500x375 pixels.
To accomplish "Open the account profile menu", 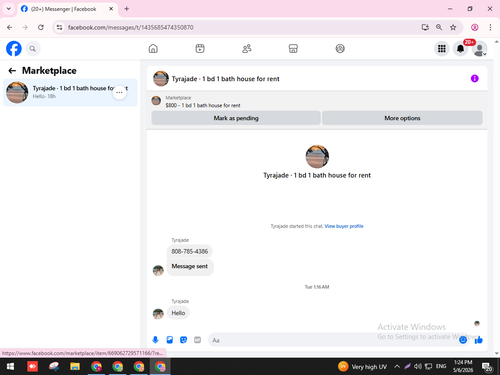I will (x=479, y=49).
